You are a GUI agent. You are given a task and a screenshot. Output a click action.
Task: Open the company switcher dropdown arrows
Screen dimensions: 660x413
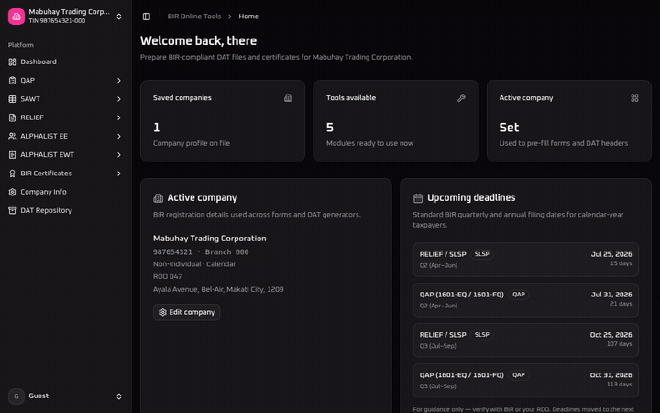point(119,16)
